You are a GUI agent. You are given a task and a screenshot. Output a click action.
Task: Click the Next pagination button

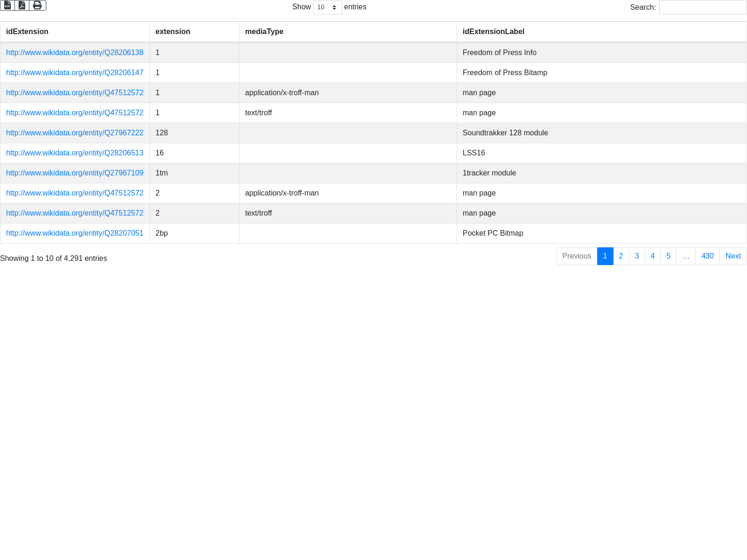tap(733, 256)
